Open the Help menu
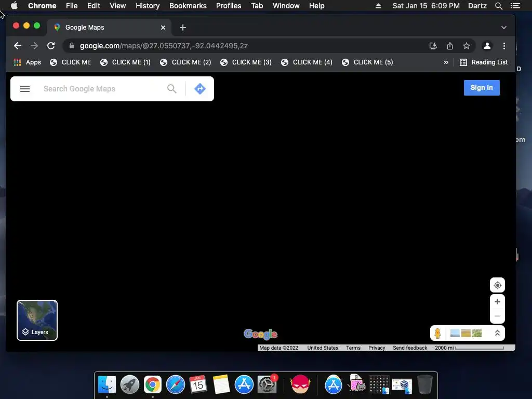This screenshot has height=399, width=532. point(316,6)
